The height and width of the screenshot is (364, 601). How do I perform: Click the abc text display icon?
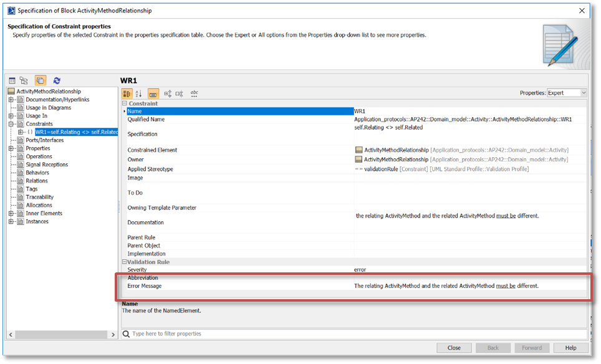[x=195, y=93]
